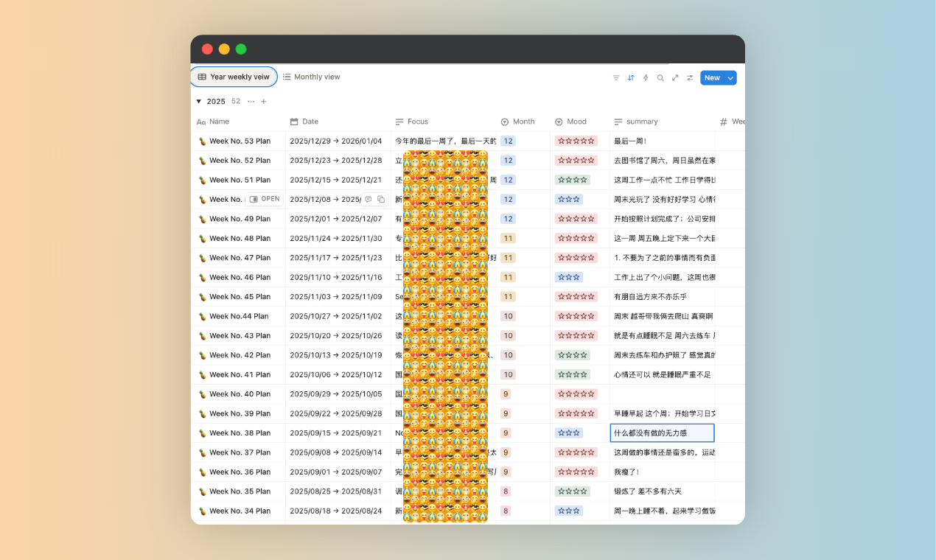936x560 pixels.
Task: Click the summary cell for Week No. 38
Action: [x=661, y=433]
